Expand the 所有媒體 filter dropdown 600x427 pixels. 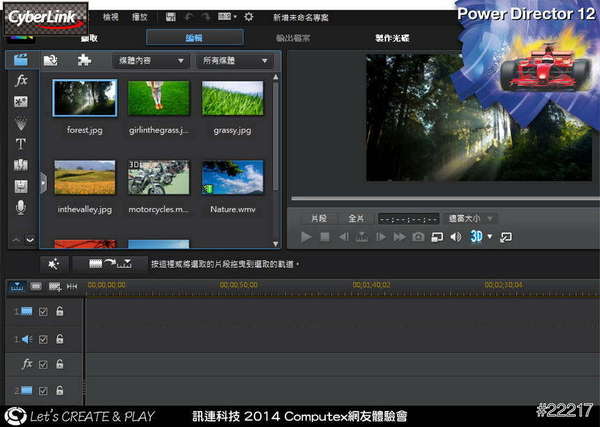pos(236,61)
